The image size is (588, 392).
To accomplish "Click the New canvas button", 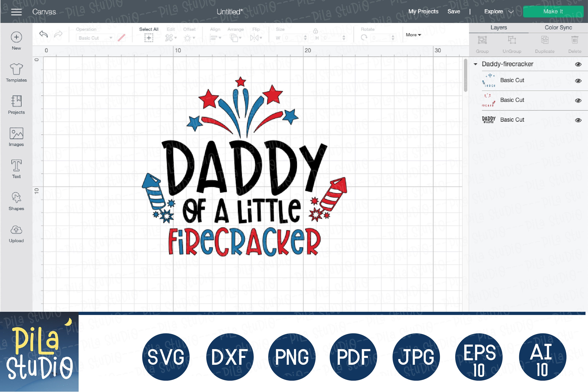I will (16, 37).
